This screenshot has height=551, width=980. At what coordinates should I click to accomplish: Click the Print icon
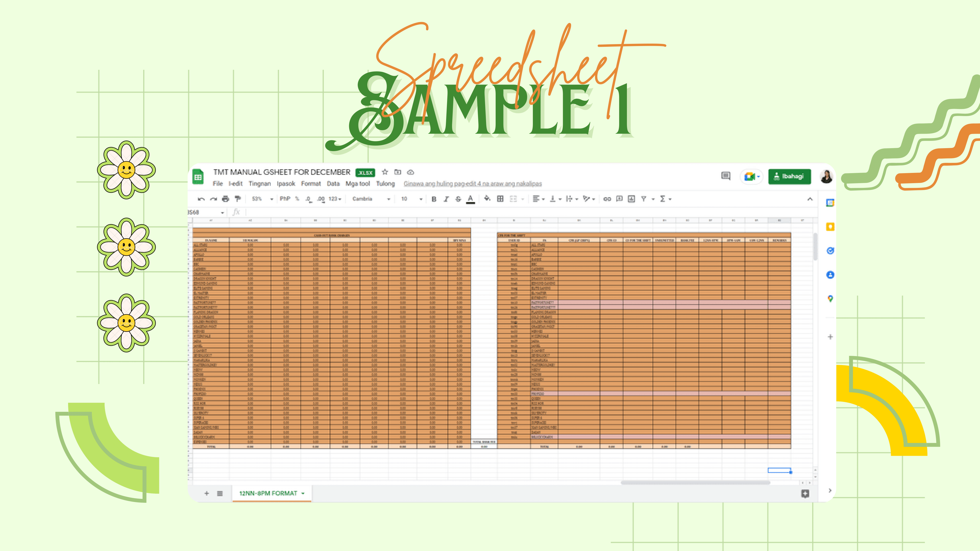tap(226, 199)
